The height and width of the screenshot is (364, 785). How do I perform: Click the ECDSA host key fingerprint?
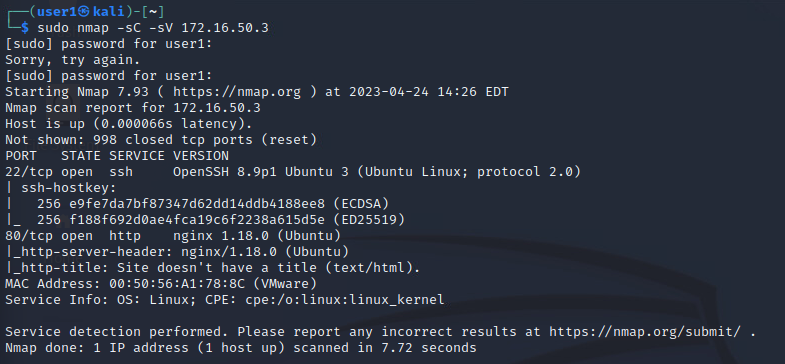[x=197, y=204]
